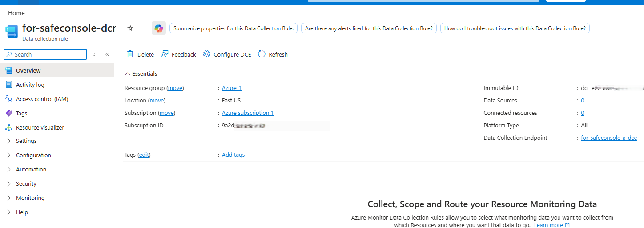Click the edit link beside Tags
This screenshot has height=228, width=644.
[144, 155]
